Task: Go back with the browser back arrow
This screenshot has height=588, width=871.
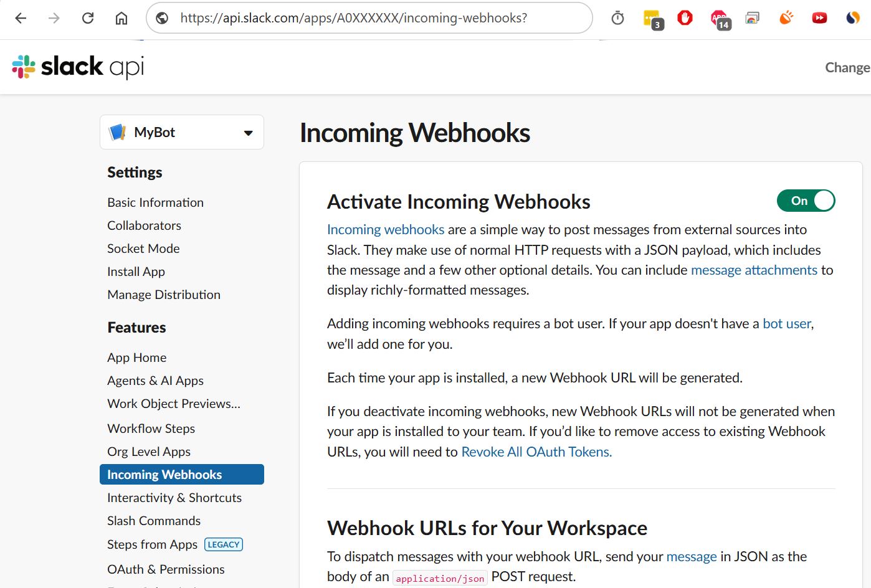Action: tap(21, 18)
